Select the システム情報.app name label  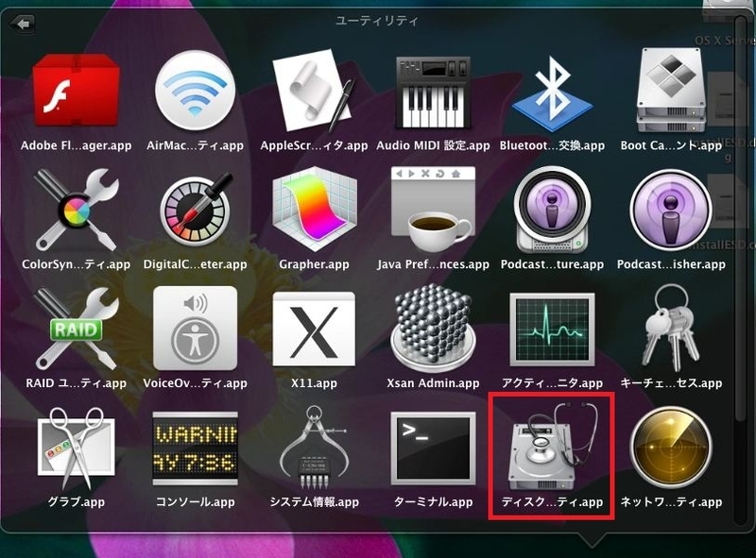coord(314,501)
